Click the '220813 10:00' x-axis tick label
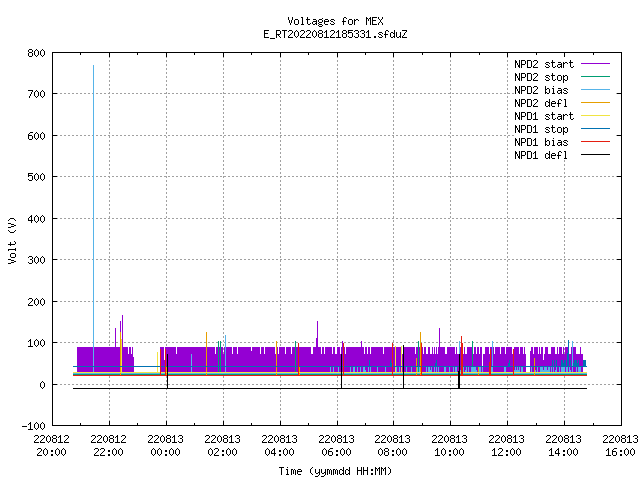Screen dimensions: 640x480 [x=449, y=446]
